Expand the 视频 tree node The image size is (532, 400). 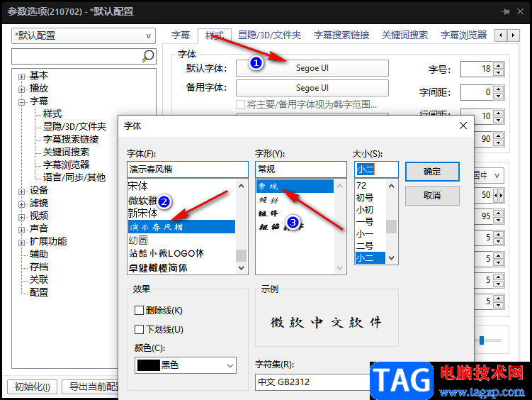[22, 217]
